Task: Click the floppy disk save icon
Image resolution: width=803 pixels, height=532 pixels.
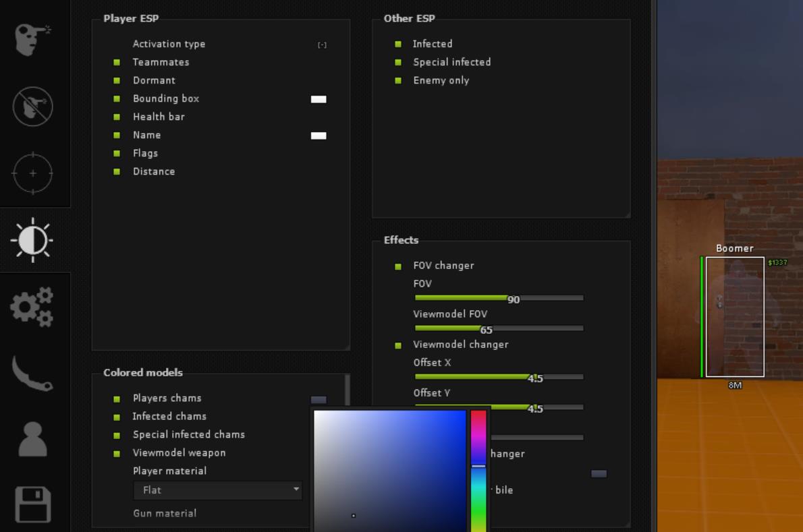Action: pos(32,504)
